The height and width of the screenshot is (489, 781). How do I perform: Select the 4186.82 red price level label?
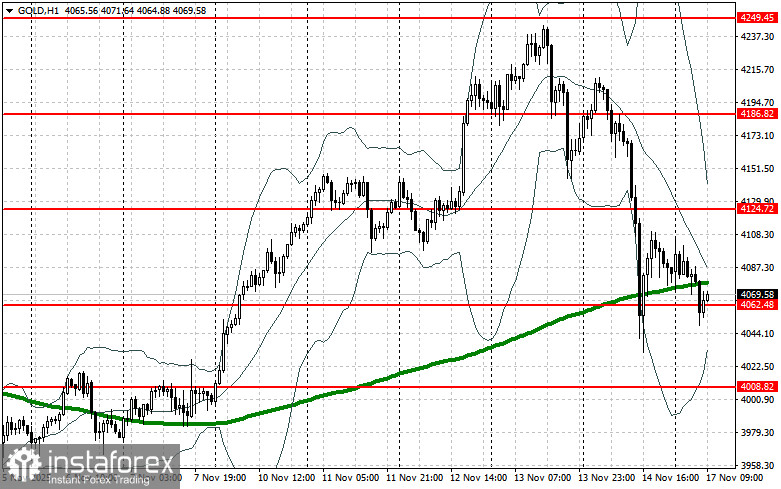tap(757, 114)
